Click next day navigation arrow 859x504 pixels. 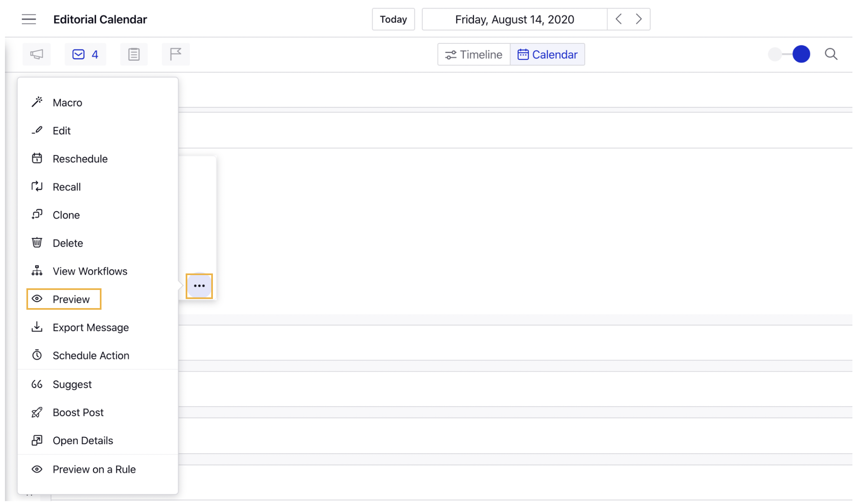pyautogui.click(x=640, y=19)
